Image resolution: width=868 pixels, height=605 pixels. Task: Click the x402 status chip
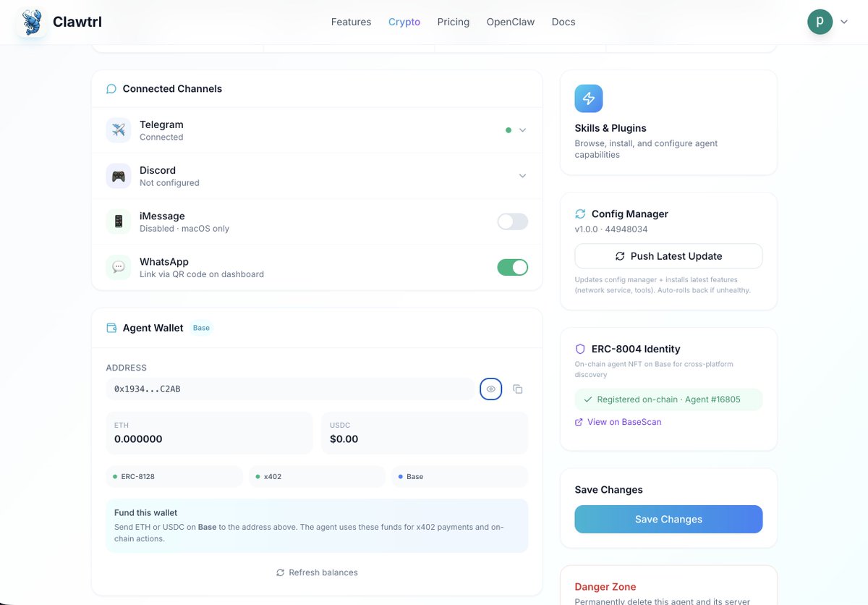click(317, 477)
